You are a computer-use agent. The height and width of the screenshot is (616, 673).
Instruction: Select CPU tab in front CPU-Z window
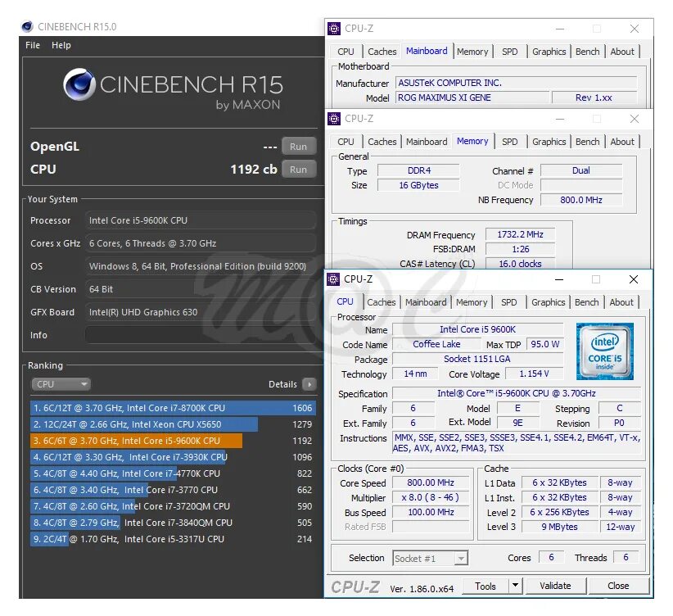click(345, 301)
